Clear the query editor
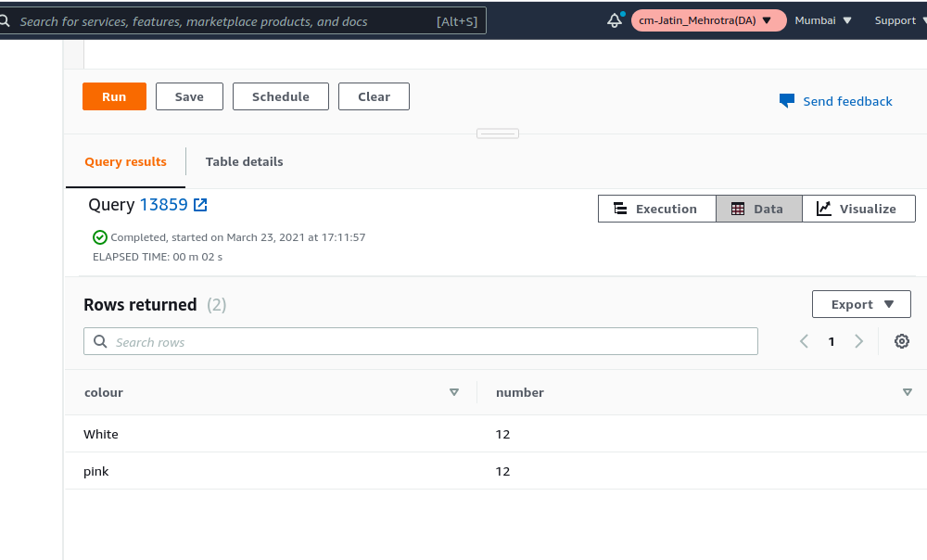This screenshot has height=560, width=927. 374,96
